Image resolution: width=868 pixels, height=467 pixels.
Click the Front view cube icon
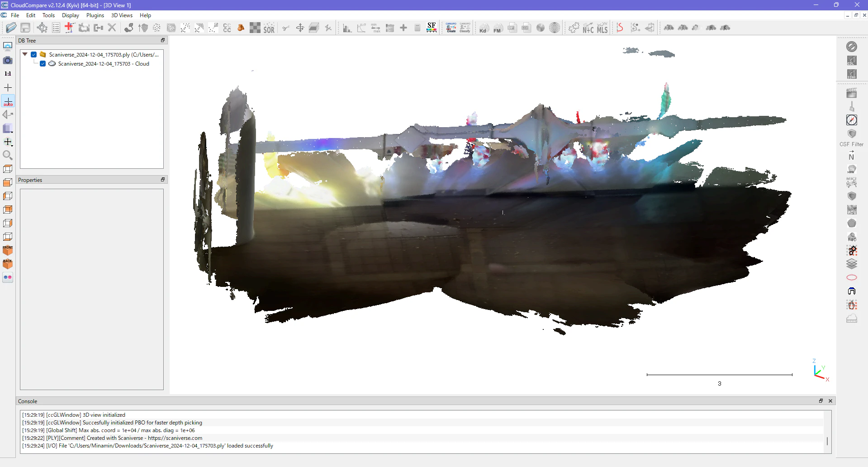(x=8, y=250)
